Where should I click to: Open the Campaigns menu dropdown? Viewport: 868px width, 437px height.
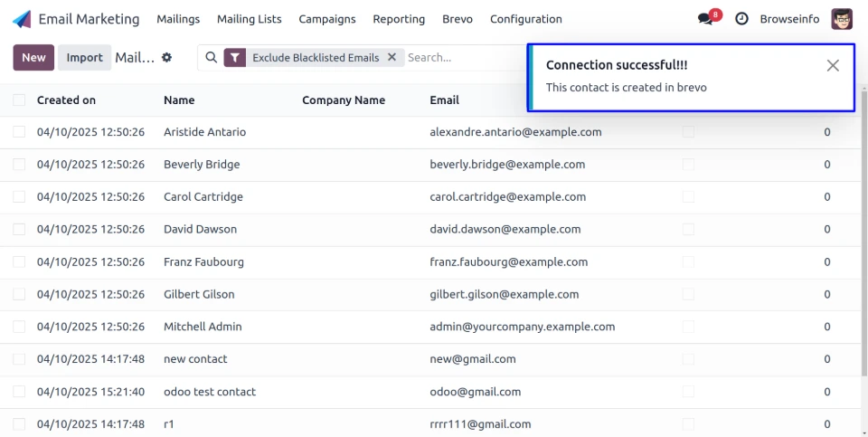coord(327,19)
